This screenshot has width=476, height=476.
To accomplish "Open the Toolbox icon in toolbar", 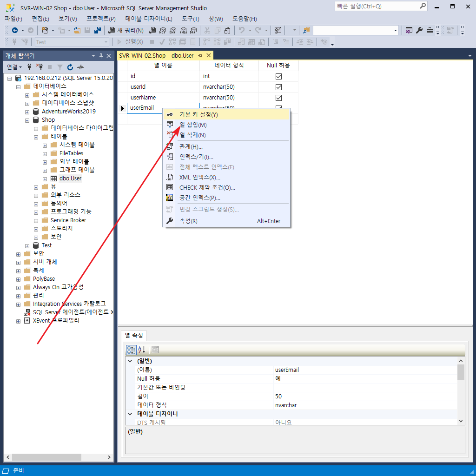I will point(430,30).
